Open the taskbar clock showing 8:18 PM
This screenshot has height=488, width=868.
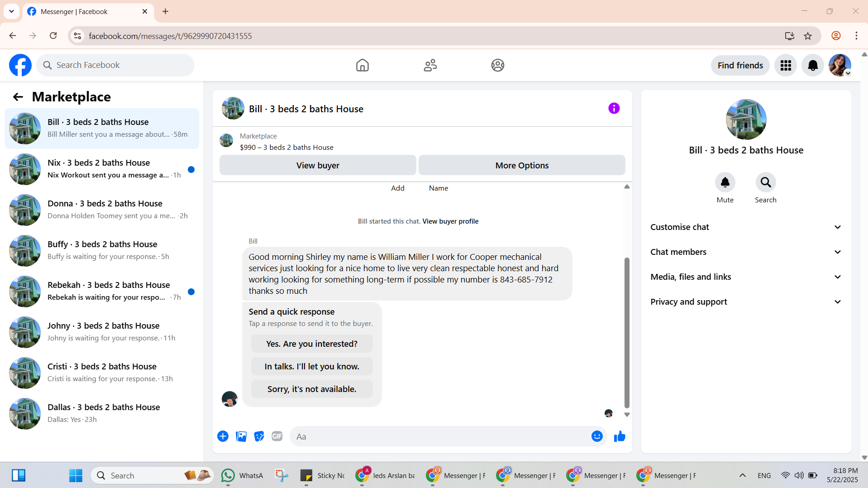842,475
